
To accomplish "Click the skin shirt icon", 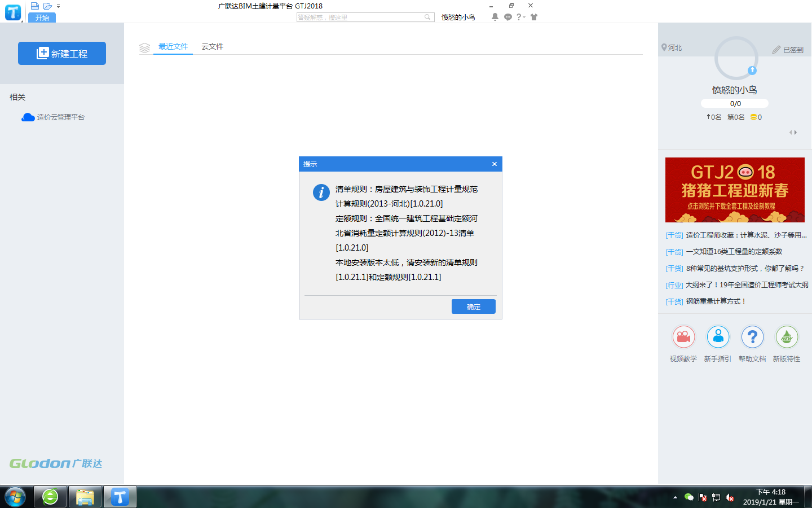I will (534, 17).
